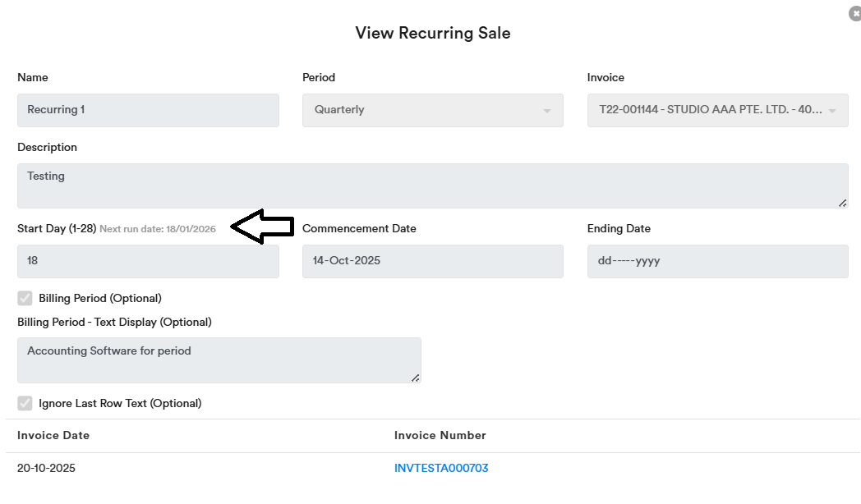861x504 pixels.
Task: Click the Invoice Number column header
Action: (x=440, y=435)
